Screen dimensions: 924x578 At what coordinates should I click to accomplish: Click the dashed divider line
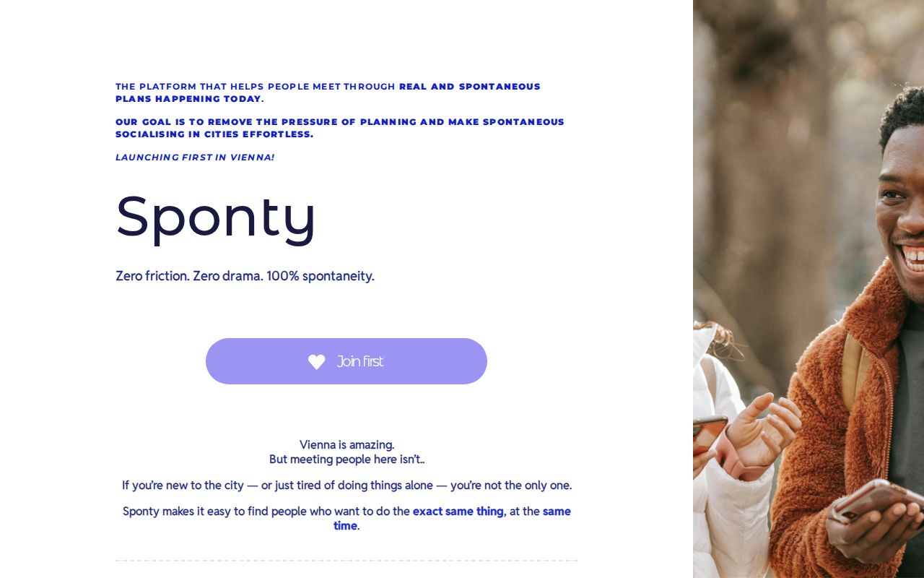point(346,561)
